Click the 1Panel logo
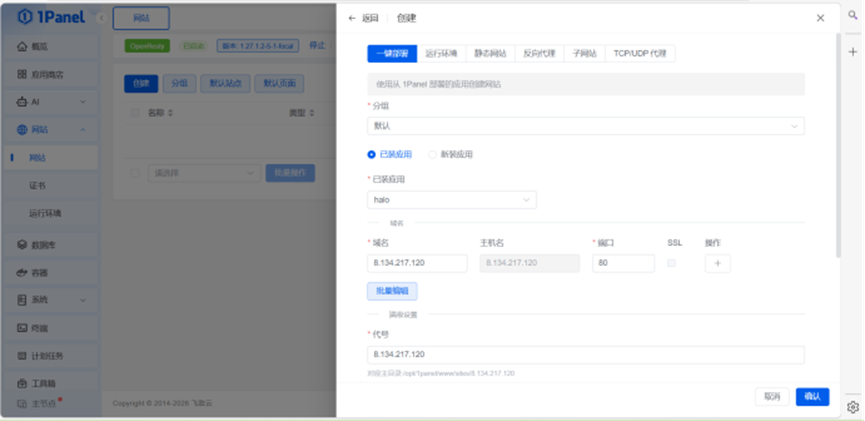 coord(51,17)
